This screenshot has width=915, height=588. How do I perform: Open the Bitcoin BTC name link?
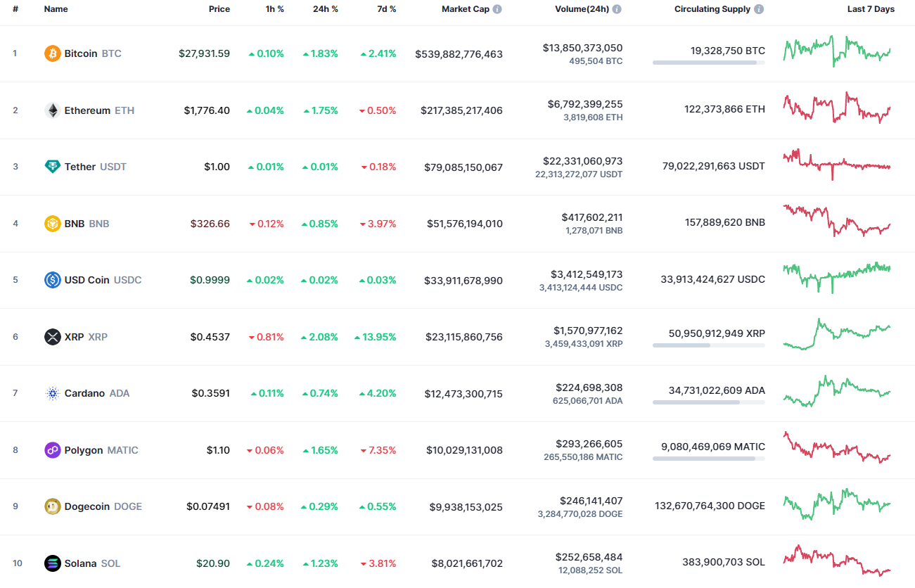coord(81,53)
